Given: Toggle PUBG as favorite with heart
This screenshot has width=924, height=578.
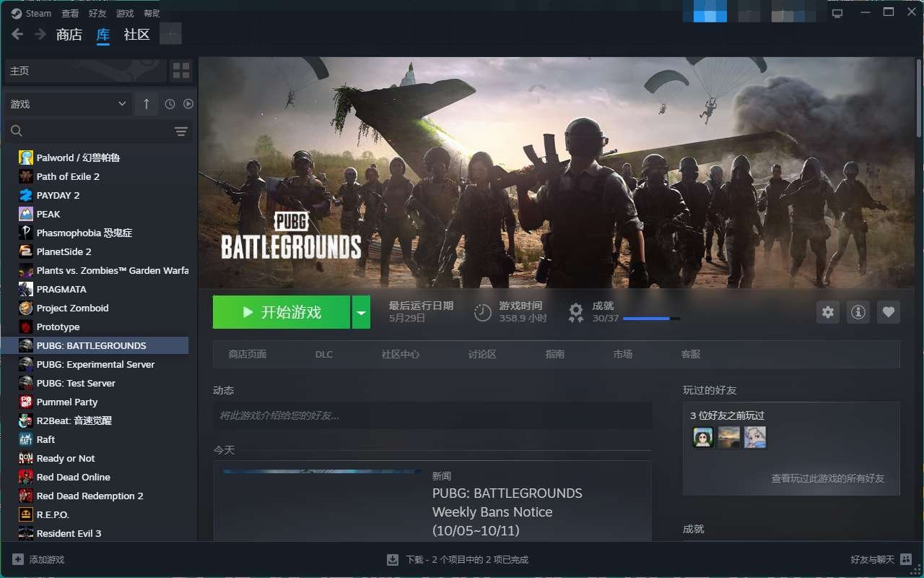Looking at the screenshot, I should pyautogui.click(x=889, y=312).
